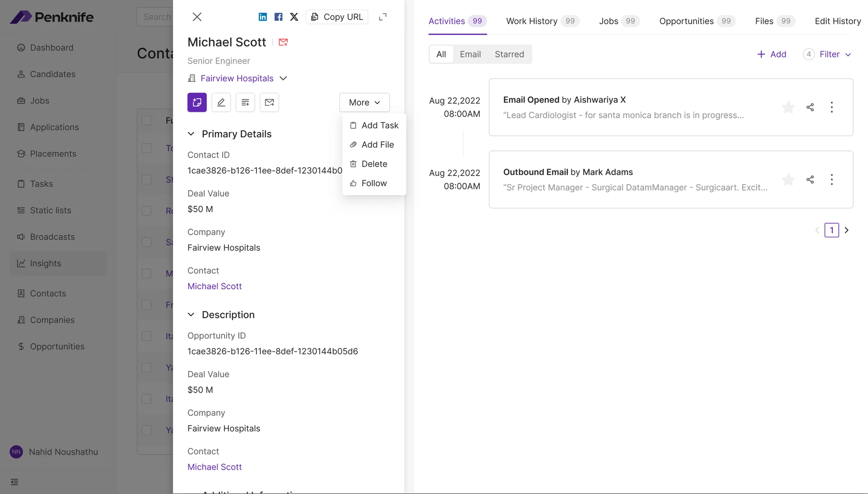Open Nahid Noushathu user profile
Viewport: 868px width, 494px height.
[54, 452]
